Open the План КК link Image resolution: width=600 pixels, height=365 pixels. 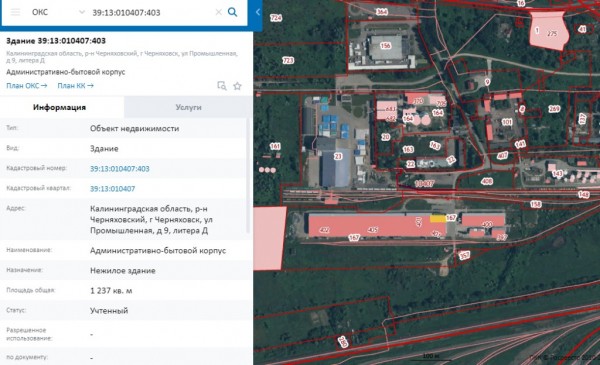[75, 86]
